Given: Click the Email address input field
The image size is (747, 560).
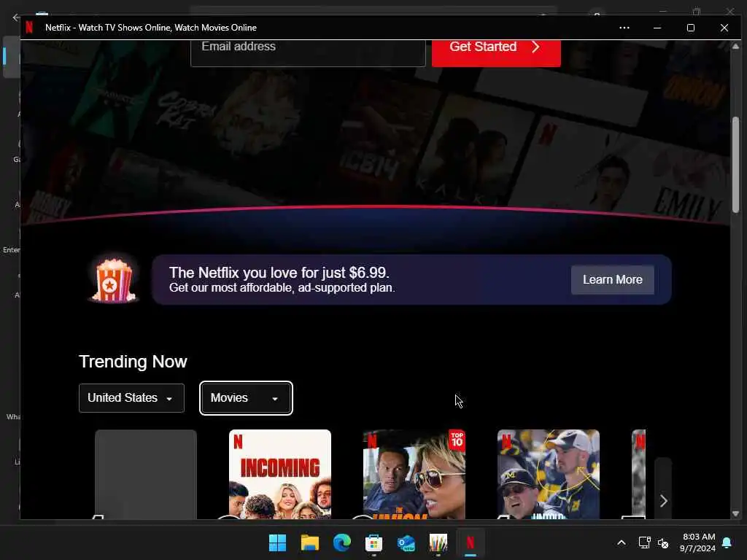Looking at the screenshot, I should (308, 52).
